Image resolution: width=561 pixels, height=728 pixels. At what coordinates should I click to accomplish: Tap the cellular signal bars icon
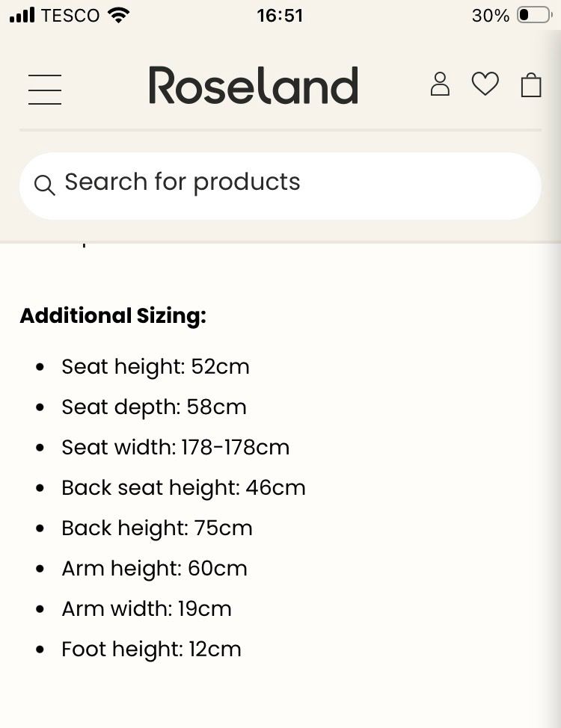[22, 15]
